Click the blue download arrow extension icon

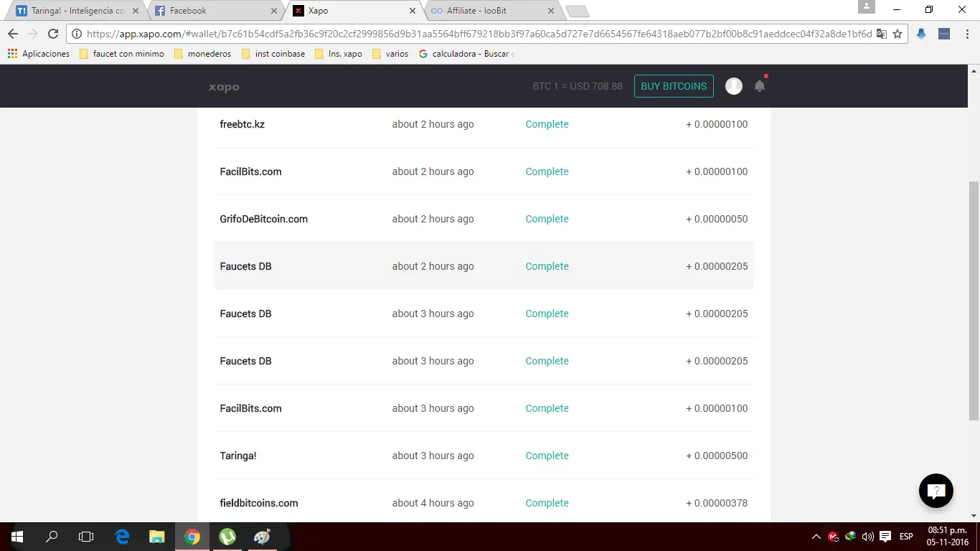tap(921, 34)
